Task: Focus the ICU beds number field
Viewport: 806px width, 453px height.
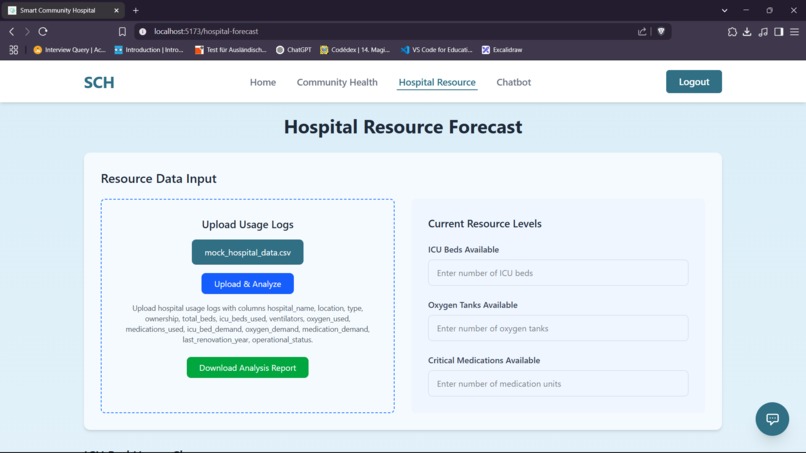Action: coord(558,273)
